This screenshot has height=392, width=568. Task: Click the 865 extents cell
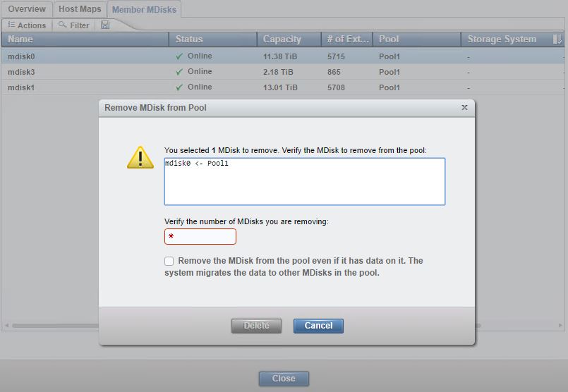coord(334,72)
